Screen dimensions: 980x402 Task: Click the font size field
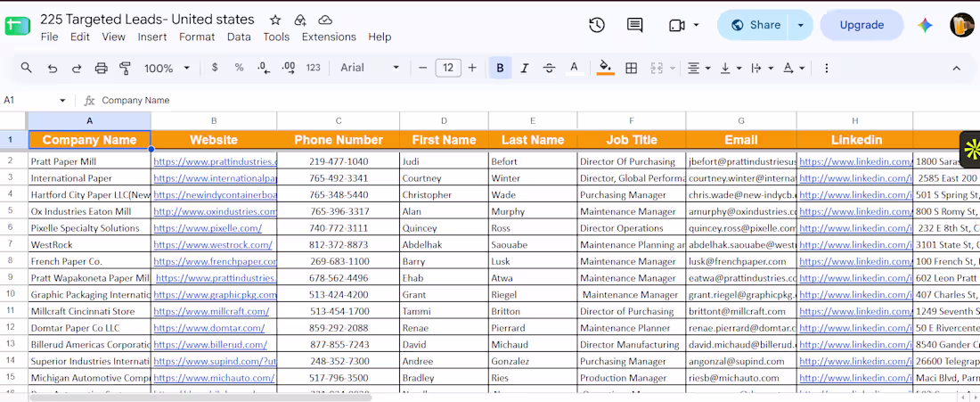click(x=447, y=68)
